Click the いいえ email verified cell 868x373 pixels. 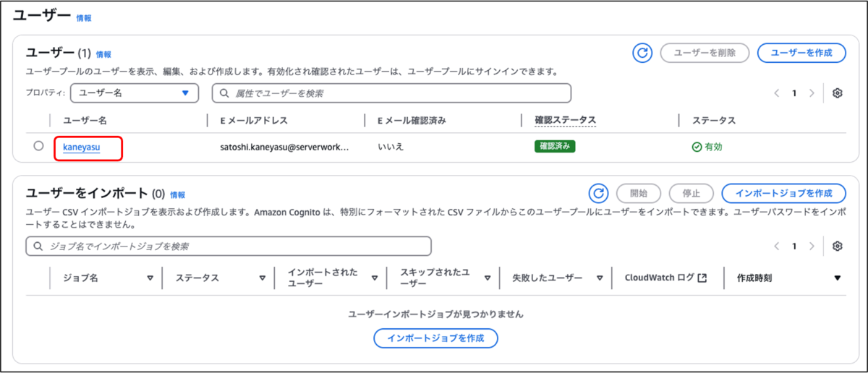(391, 147)
